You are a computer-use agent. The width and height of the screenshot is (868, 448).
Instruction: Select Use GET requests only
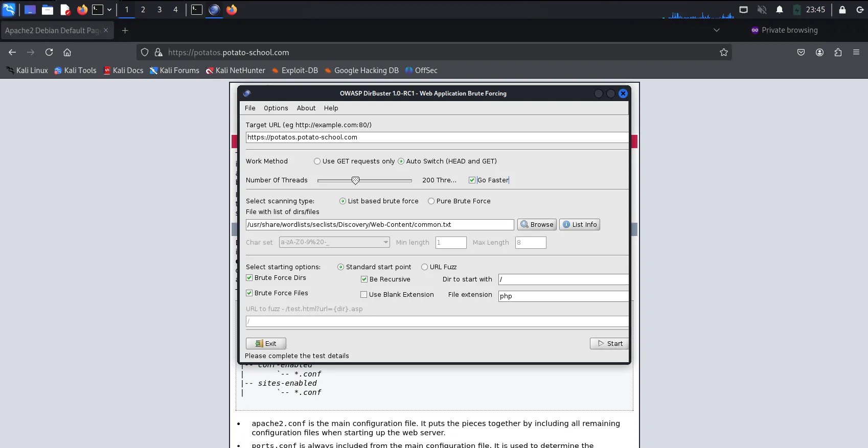[x=354, y=161]
